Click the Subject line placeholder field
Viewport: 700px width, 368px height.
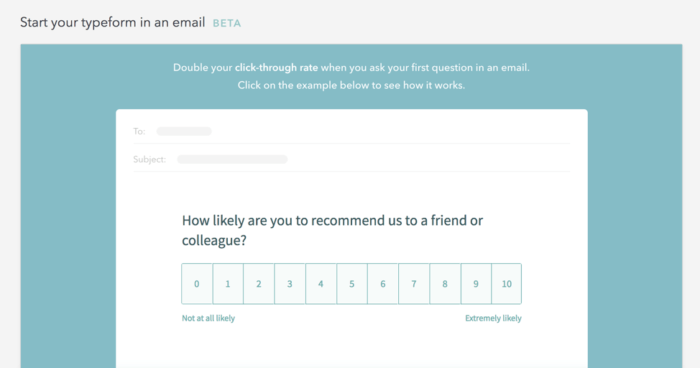click(x=232, y=159)
